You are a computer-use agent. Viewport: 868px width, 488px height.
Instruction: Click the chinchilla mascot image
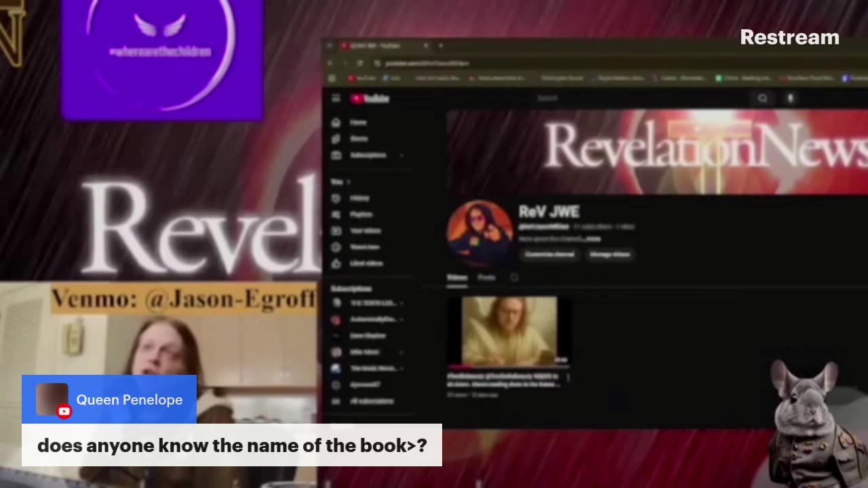click(817, 424)
